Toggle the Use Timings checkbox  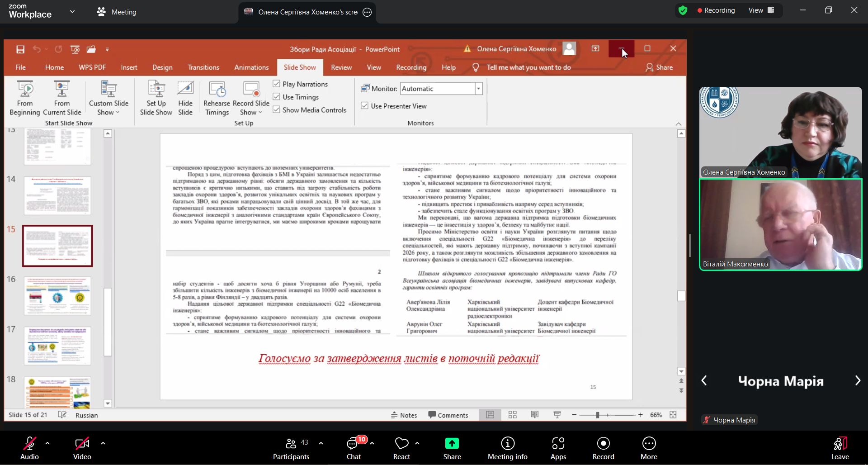pyautogui.click(x=277, y=97)
